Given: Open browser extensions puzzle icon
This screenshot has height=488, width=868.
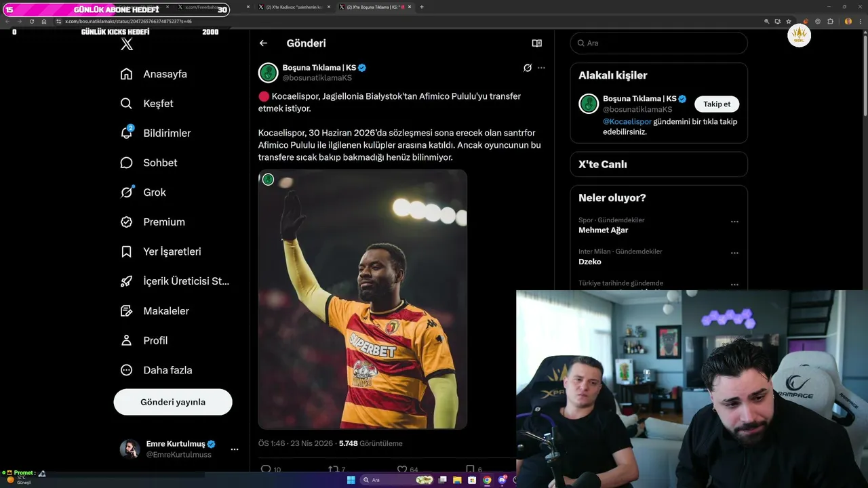Looking at the screenshot, I should (x=831, y=22).
